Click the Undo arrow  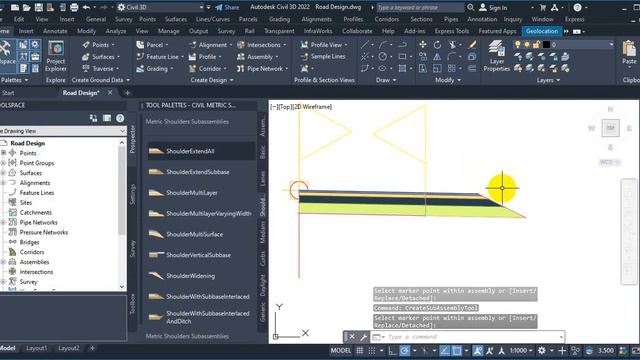click(x=86, y=7)
